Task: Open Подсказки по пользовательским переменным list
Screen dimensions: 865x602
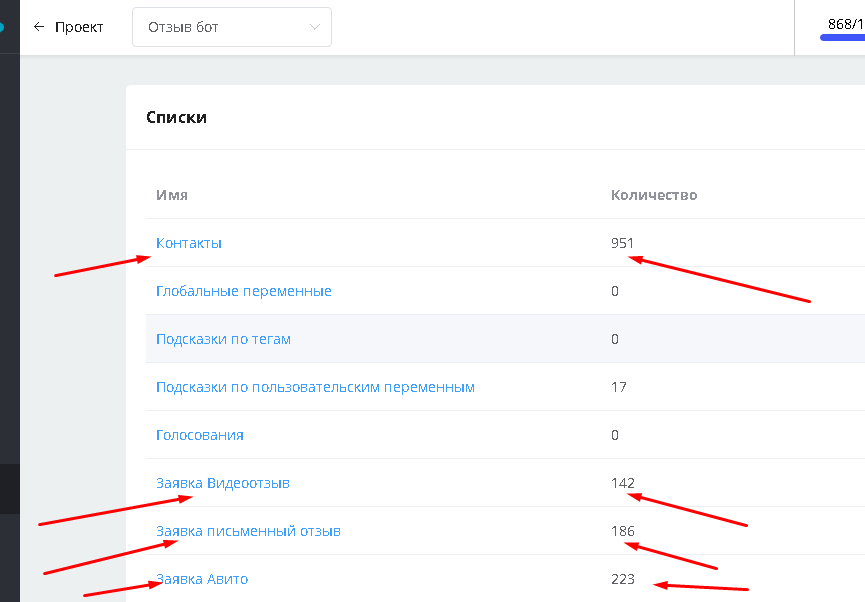Action: (x=315, y=387)
